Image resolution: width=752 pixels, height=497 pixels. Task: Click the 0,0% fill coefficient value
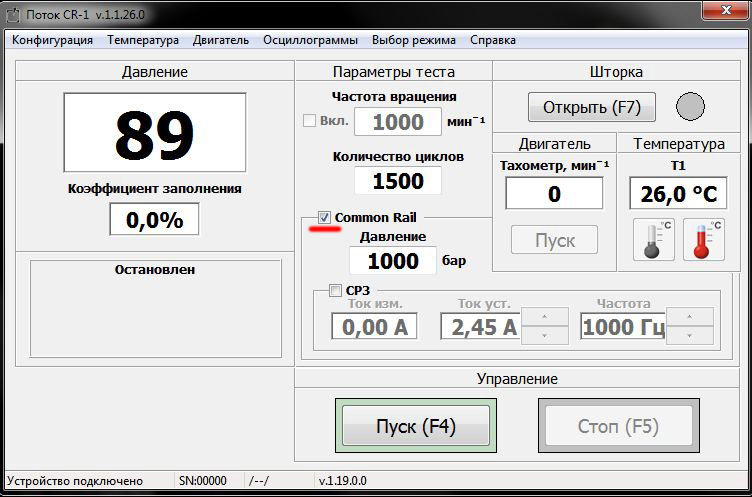(154, 219)
